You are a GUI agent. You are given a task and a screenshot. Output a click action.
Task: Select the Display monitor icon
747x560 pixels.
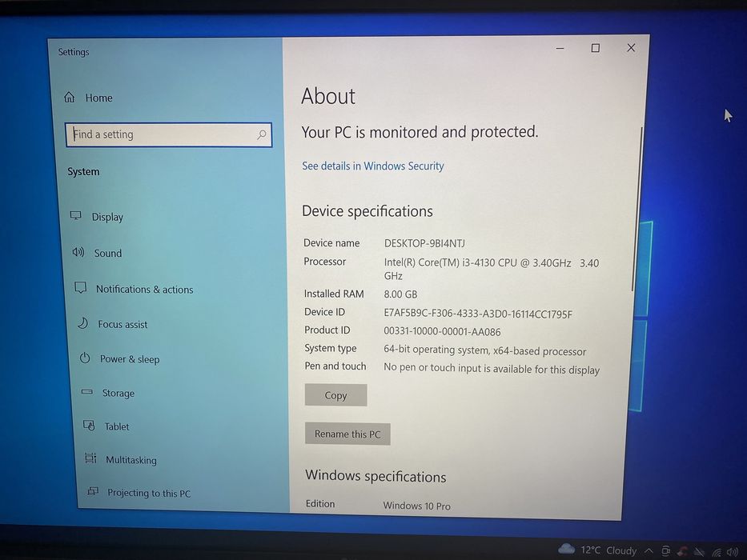click(76, 216)
